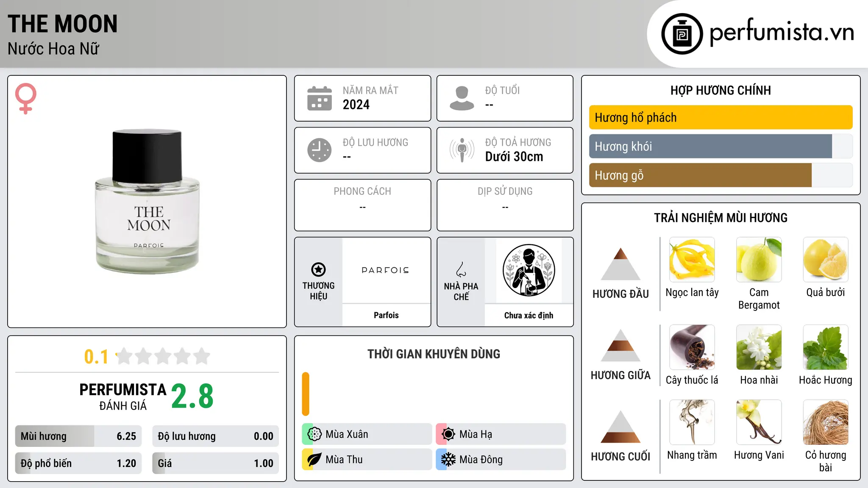Click the Trải nghiệm mùi hương heading
868x488 pixels.
(x=721, y=218)
